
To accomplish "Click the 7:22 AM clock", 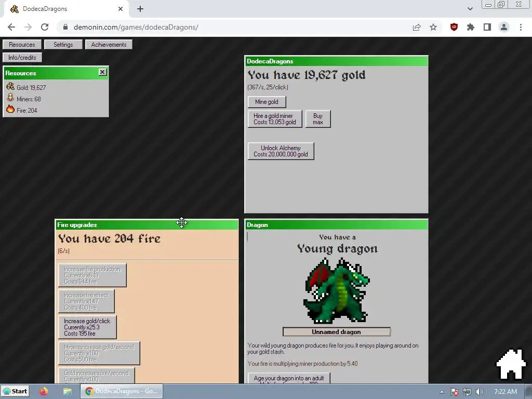I will coord(506,392).
